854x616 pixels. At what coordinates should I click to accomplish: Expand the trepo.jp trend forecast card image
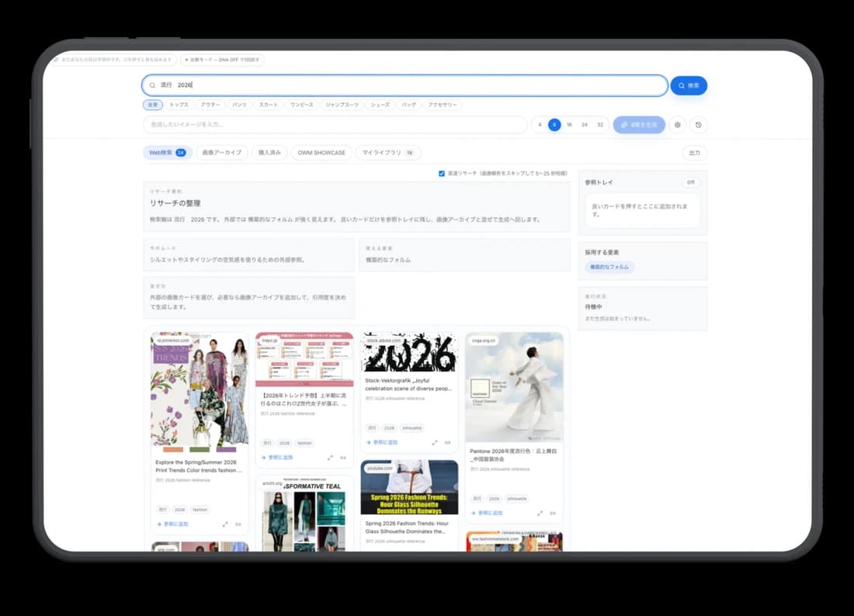330,458
